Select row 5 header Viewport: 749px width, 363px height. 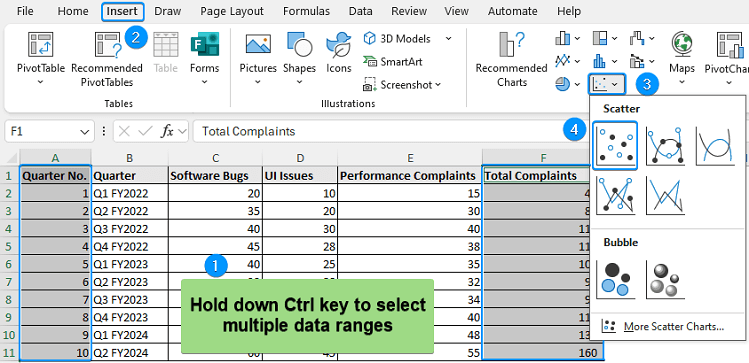click(x=9, y=247)
